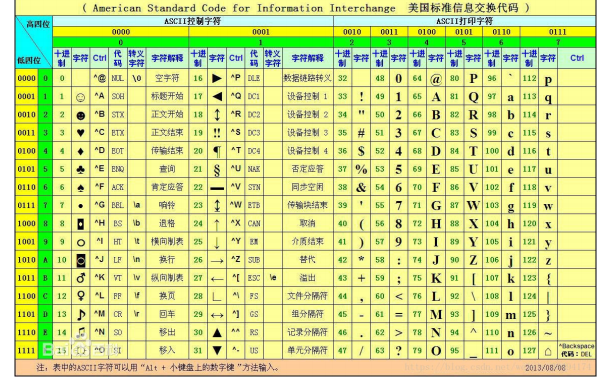
Task: Click the female symbol for decimal 12
Action: pyautogui.click(x=81, y=296)
